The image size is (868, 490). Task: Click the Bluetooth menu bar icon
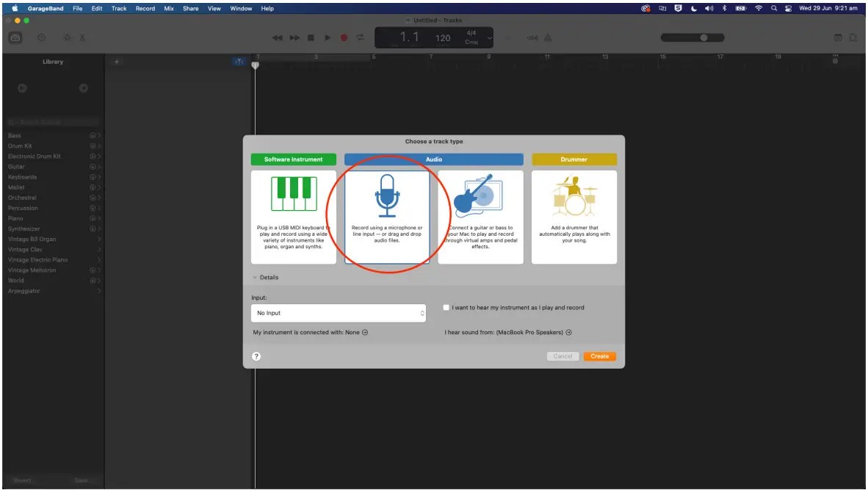click(724, 8)
